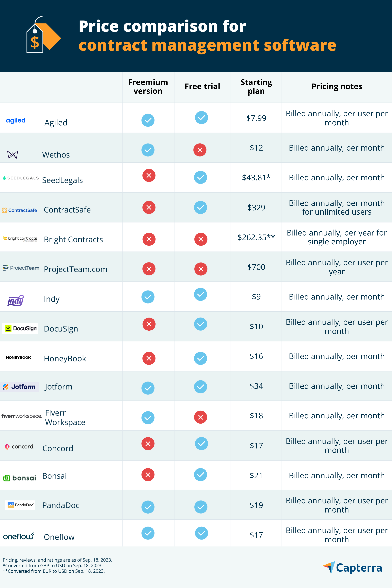Click the Agiled logo
Image resolution: width=392 pixels, height=588 pixels.
(16, 121)
